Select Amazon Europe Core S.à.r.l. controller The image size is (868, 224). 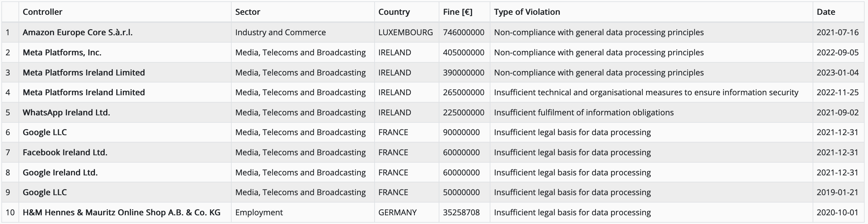click(78, 32)
